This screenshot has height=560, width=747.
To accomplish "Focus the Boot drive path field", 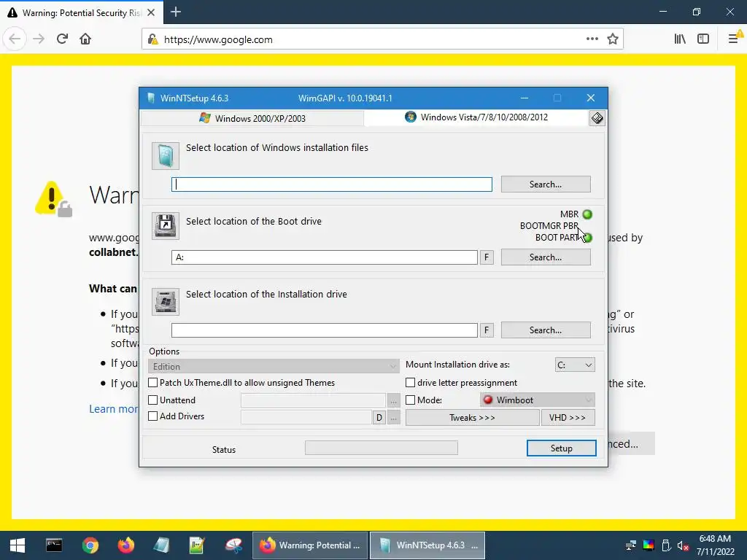I will coord(325,257).
